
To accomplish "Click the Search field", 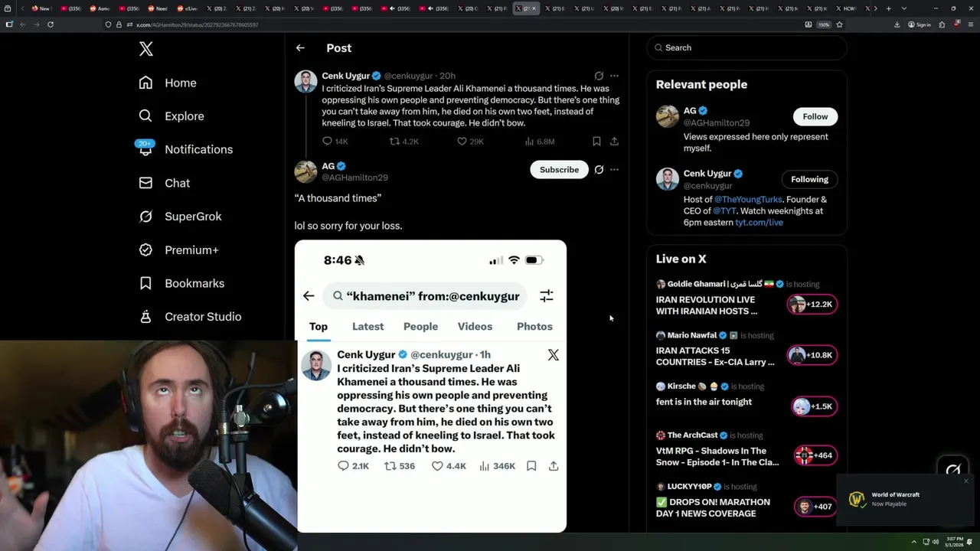I will (746, 47).
